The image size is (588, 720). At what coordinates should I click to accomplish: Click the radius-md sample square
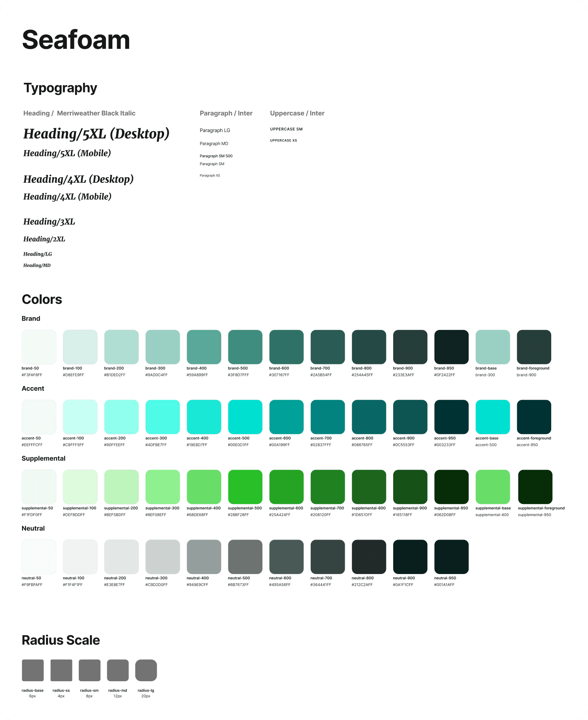(x=118, y=670)
